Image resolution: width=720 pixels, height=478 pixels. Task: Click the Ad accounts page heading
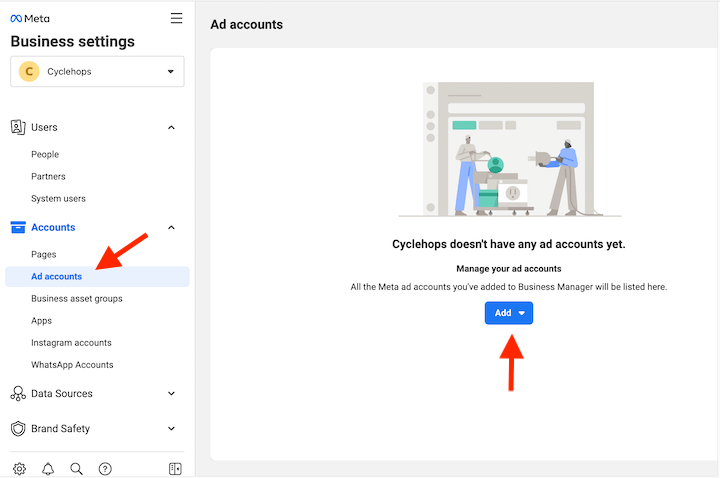[x=247, y=24]
